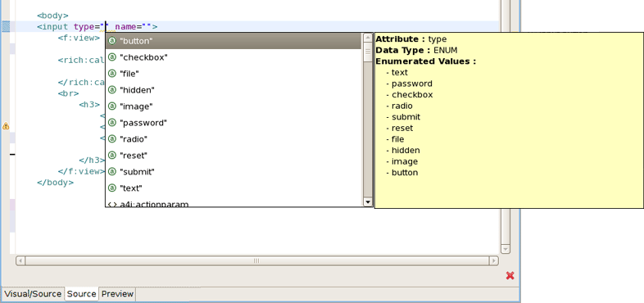Choose the "text" proposal

pos(234,188)
